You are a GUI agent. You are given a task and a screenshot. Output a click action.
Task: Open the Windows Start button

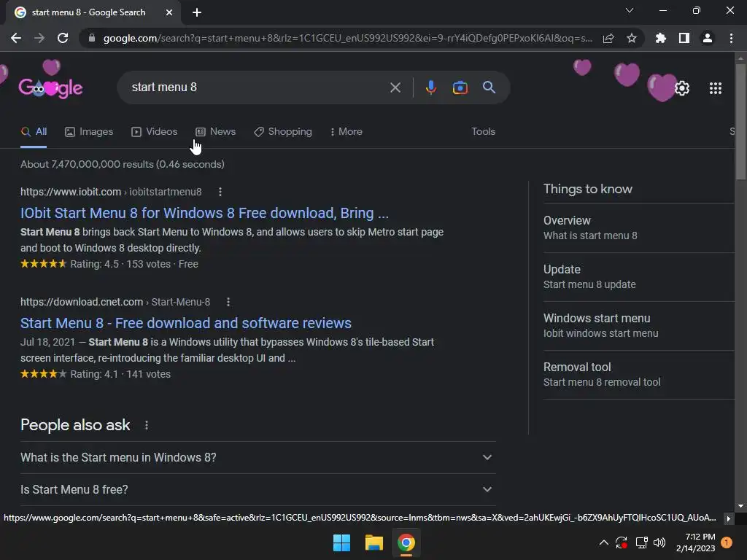point(341,542)
